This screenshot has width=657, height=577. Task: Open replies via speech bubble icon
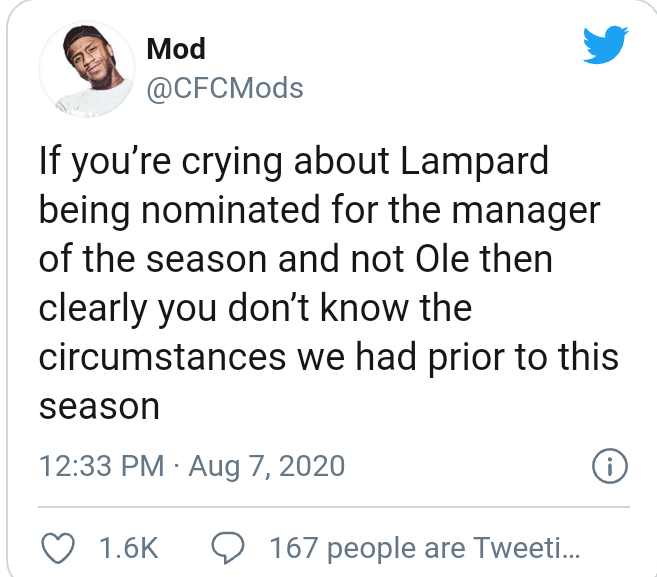(x=228, y=548)
